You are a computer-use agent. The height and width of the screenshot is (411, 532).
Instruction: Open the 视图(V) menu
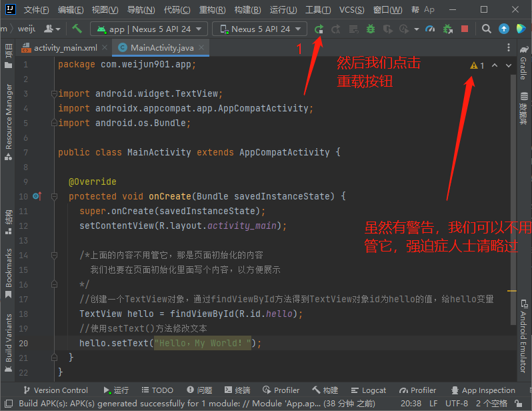click(105, 10)
